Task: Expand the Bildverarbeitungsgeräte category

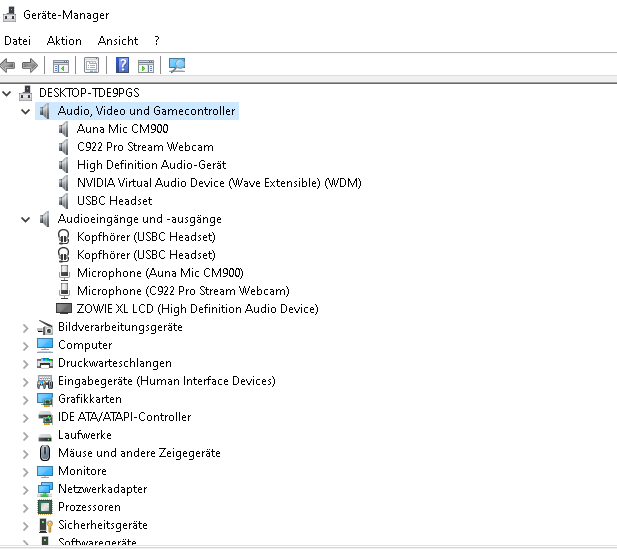Action: (26, 328)
